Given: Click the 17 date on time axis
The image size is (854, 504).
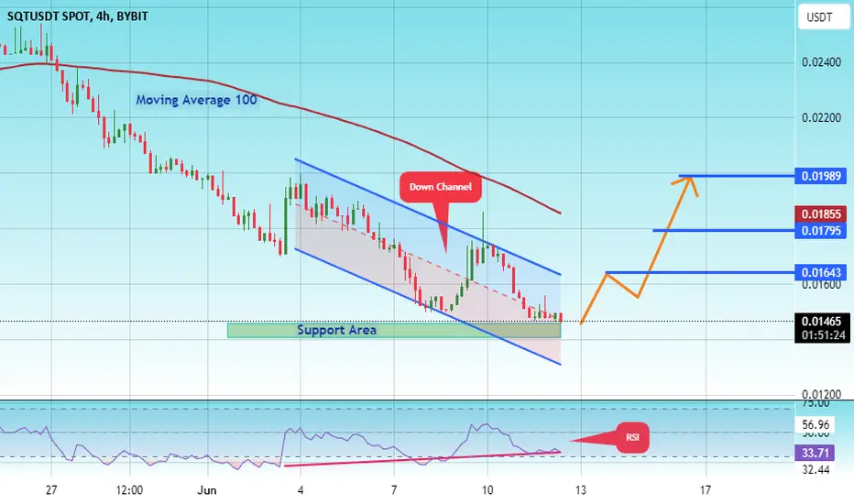Looking at the screenshot, I should click(706, 490).
